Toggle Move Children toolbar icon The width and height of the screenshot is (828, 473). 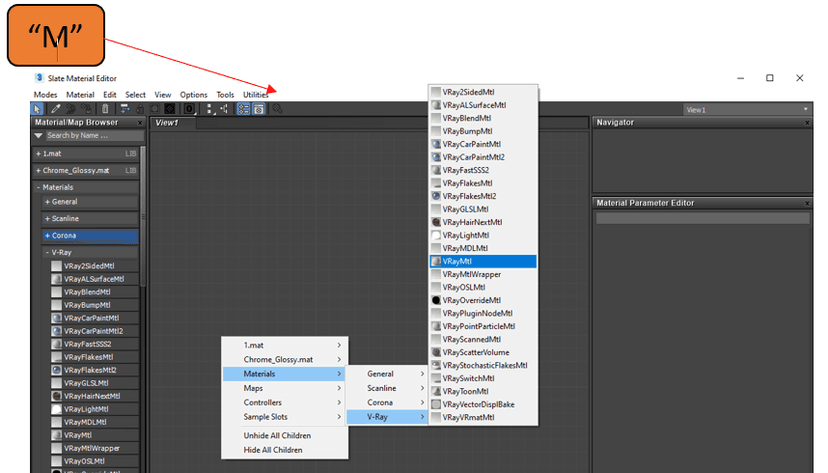[x=125, y=109]
